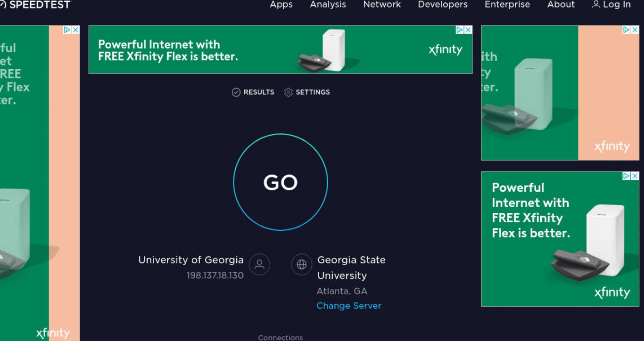The width and height of the screenshot is (644, 341).
Task: Click the Atlanta, GA location text
Action: click(x=342, y=291)
